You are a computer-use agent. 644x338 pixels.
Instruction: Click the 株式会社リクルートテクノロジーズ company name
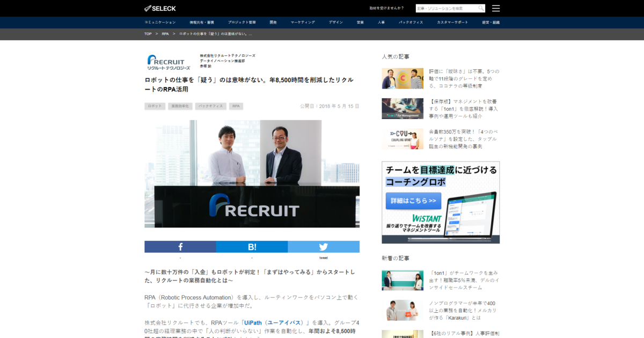228,56
